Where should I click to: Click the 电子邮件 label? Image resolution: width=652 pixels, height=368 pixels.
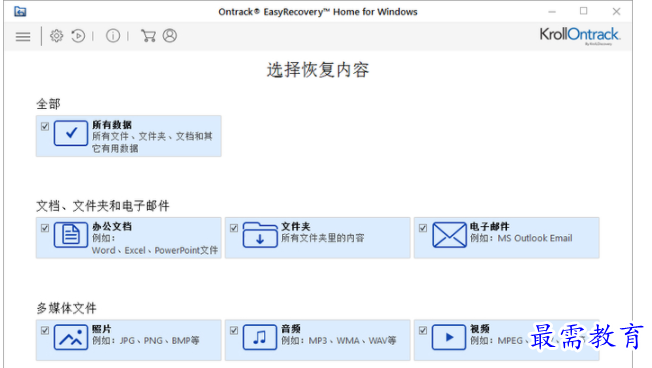click(489, 227)
